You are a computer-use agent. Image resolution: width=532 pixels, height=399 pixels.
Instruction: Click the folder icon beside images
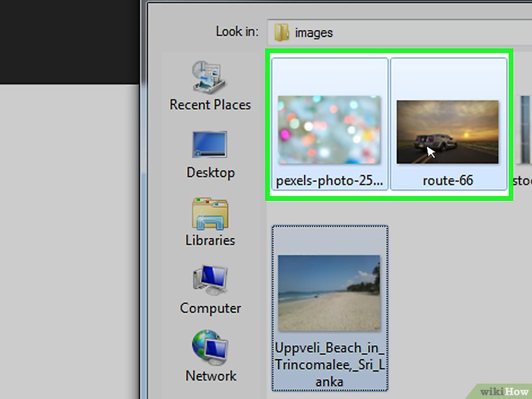pyautogui.click(x=282, y=32)
